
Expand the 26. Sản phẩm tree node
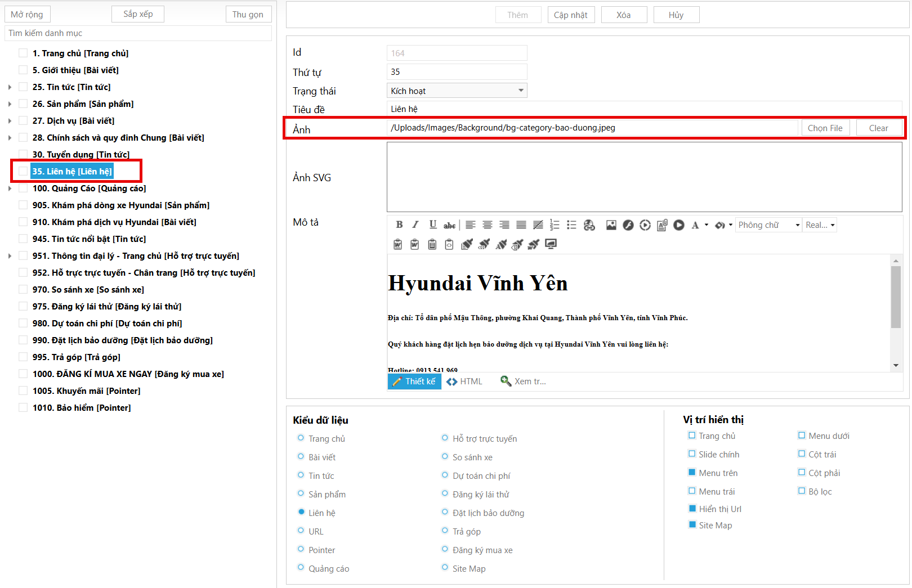click(x=10, y=104)
